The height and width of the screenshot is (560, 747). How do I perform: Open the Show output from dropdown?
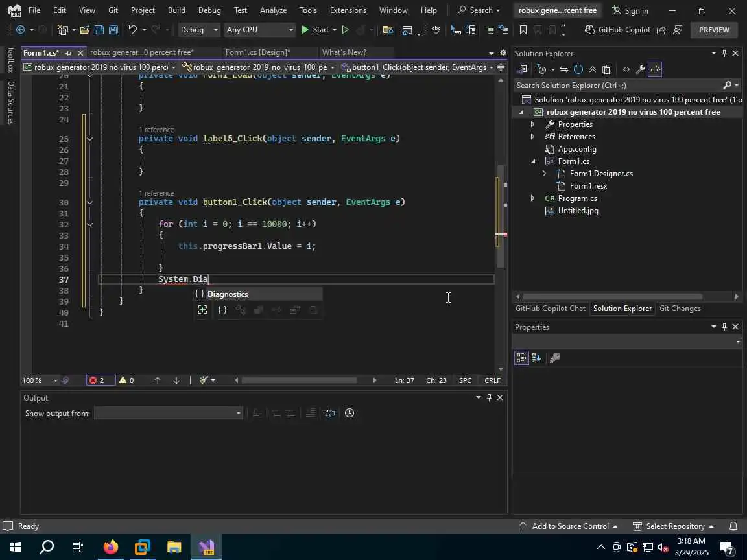(x=169, y=414)
